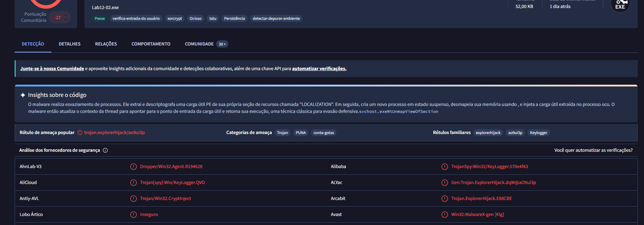Select the COMPORTAMENTO tab
This screenshot has width=644, height=225.
(x=151, y=44)
